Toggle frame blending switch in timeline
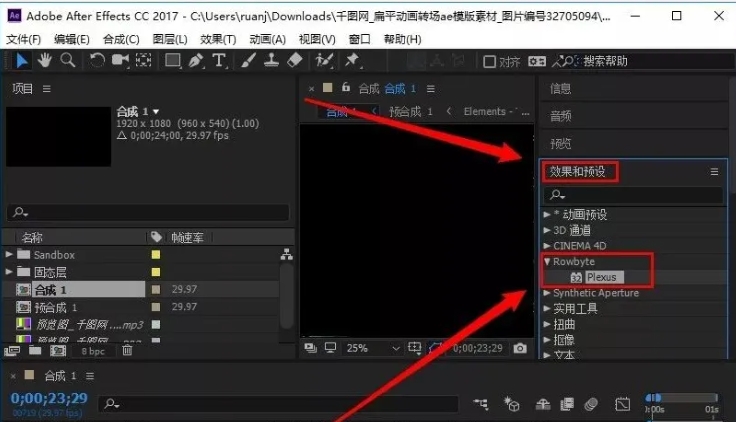The image size is (736, 422). pos(567,404)
